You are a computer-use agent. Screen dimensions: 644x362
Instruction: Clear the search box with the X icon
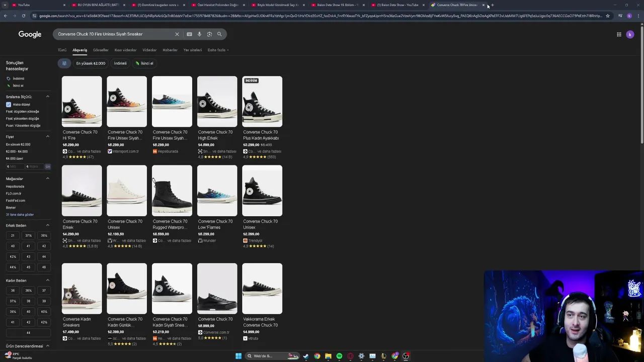click(177, 34)
